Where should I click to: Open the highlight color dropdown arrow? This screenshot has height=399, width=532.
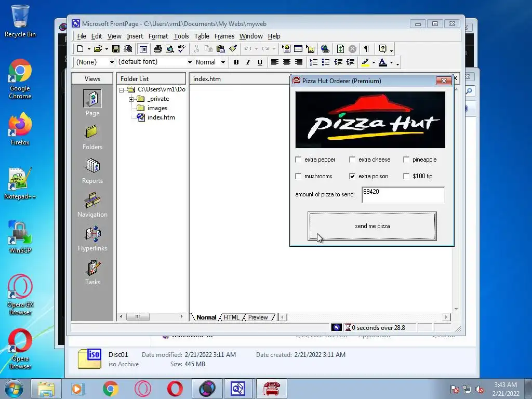click(374, 62)
